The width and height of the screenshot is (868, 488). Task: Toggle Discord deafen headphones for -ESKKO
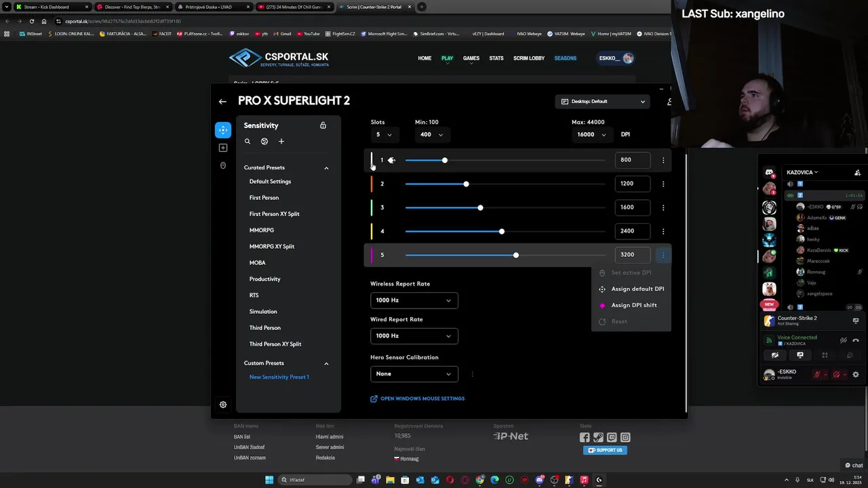836,375
